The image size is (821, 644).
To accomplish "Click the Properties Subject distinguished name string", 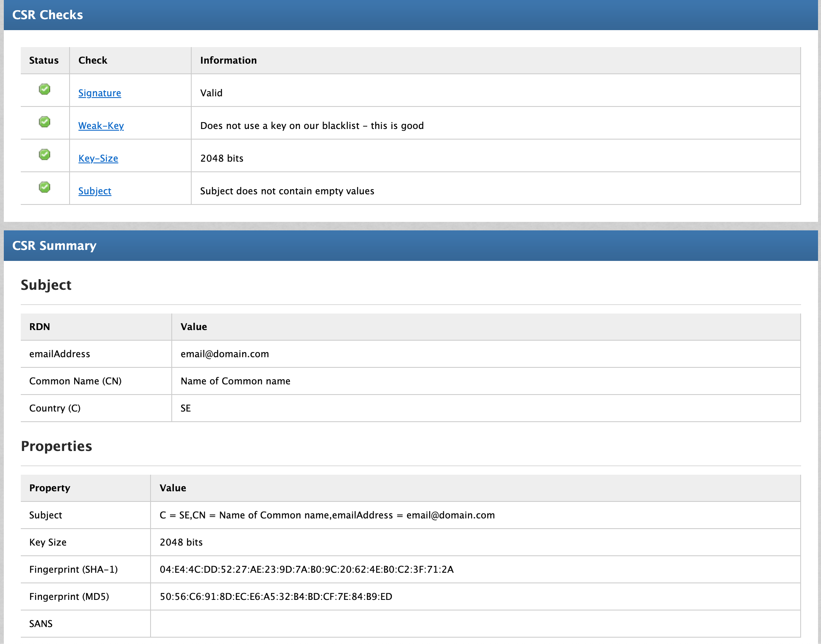I will [327, 515].
